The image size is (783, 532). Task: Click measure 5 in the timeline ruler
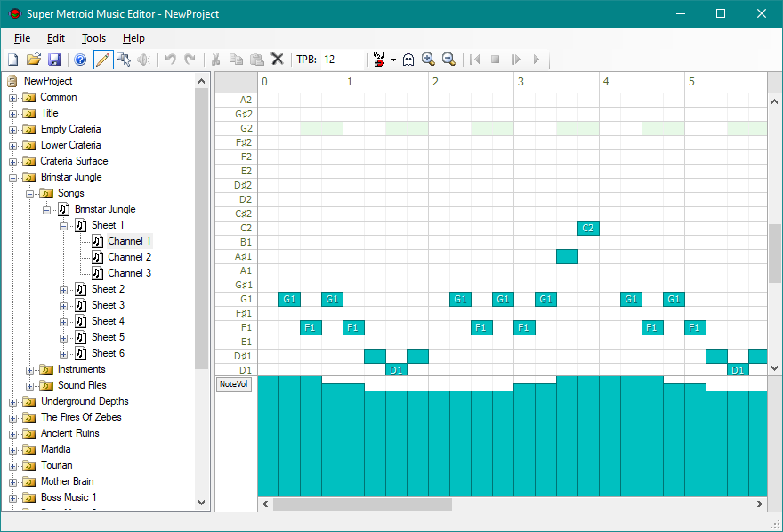725,82
